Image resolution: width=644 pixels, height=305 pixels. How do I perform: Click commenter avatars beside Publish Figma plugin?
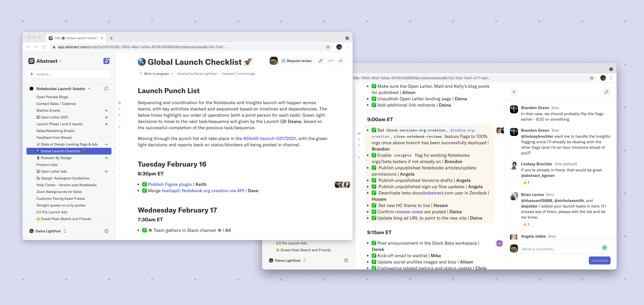tap(342, 184)
